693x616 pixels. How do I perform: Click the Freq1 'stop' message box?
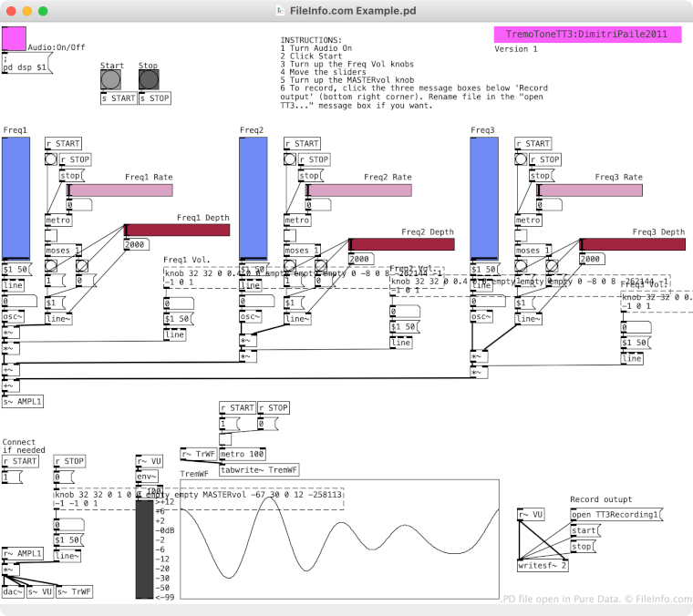click(72, 176)
